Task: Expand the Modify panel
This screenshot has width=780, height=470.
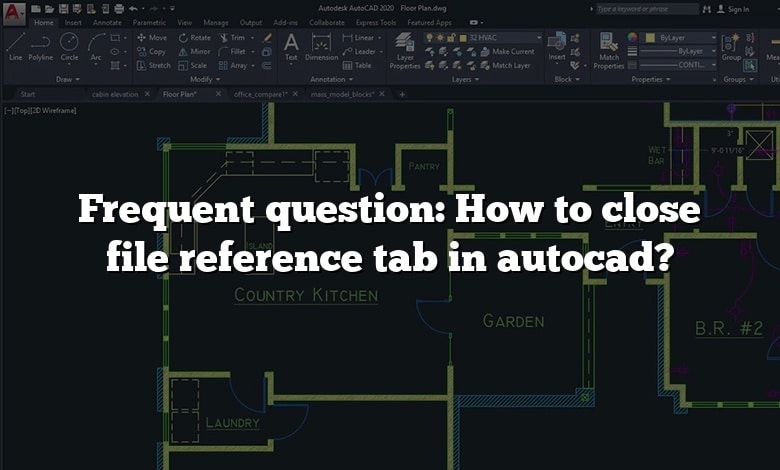Action: coord(205,79)
